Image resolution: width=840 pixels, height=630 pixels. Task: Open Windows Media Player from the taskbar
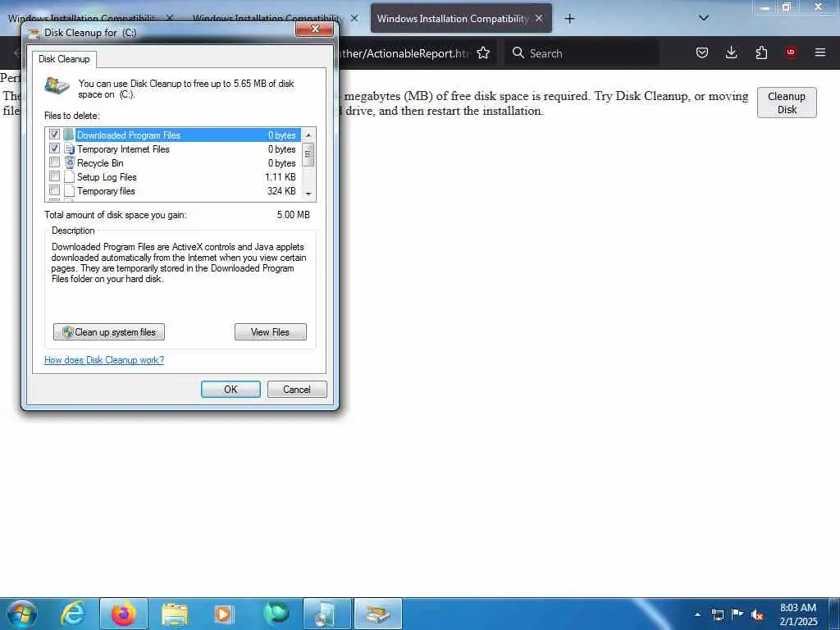223,614
